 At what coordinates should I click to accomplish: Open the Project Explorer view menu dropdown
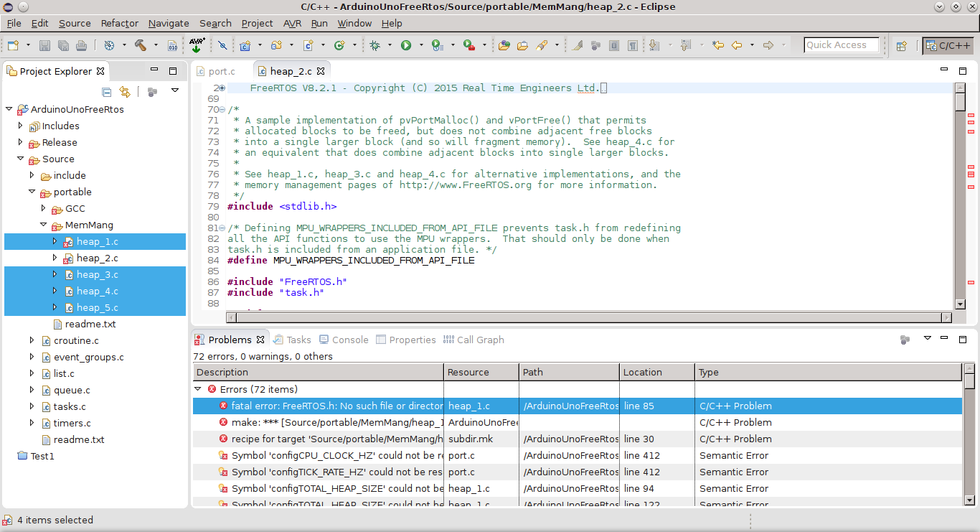click(x=174, y=92)
